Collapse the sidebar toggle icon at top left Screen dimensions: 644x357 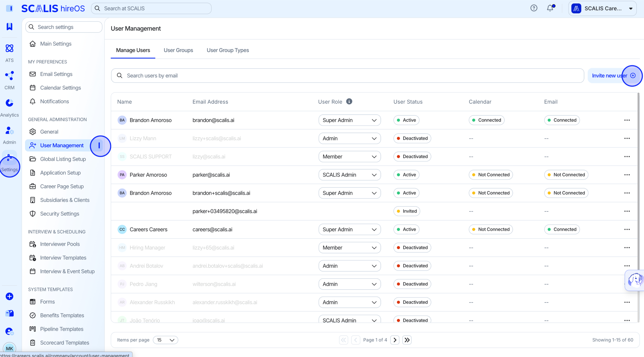(x=9, y=8)
